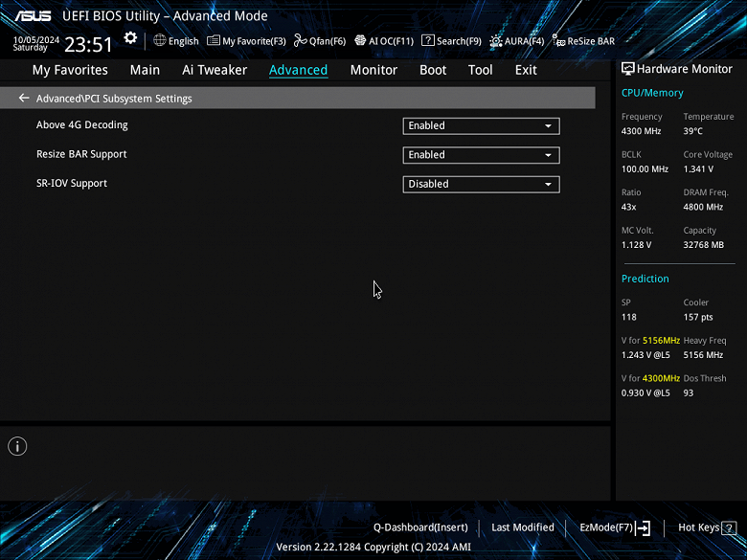Screen dimensions: 747x560
Task: Expand SR-IOV Support dropdown
Action: coord(481,184)
